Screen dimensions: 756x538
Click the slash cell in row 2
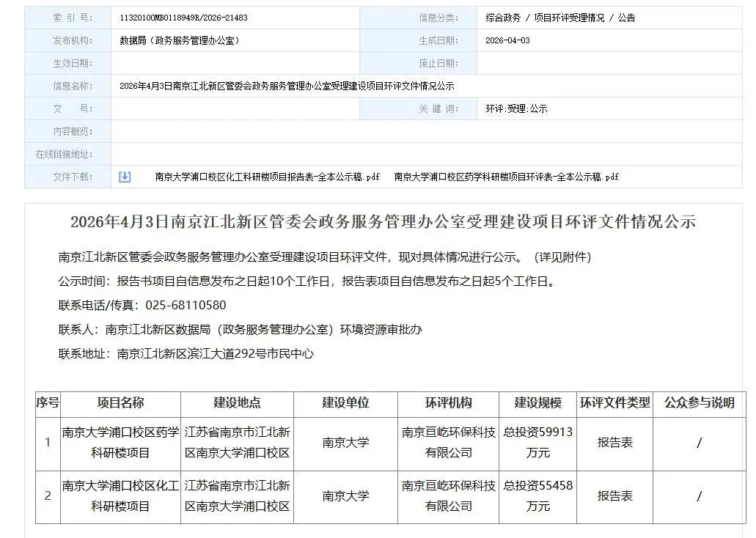click(699, 496)
